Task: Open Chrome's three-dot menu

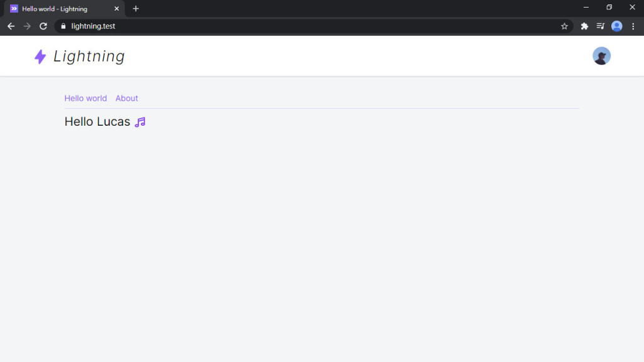Action: (633, 26)
